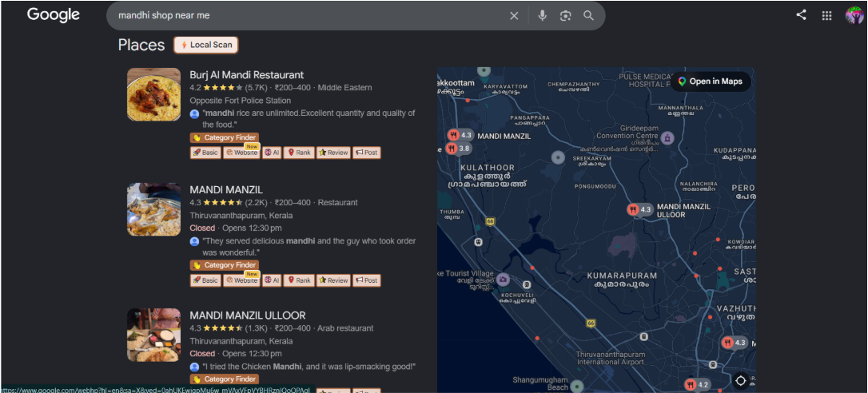
Task: Click the 'mandhi rice are unlimited' review
Action: (309, 119)
